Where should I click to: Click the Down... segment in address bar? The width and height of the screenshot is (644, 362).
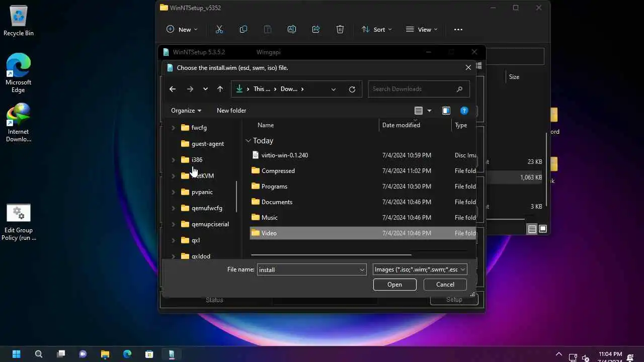(x=289, y=89)
